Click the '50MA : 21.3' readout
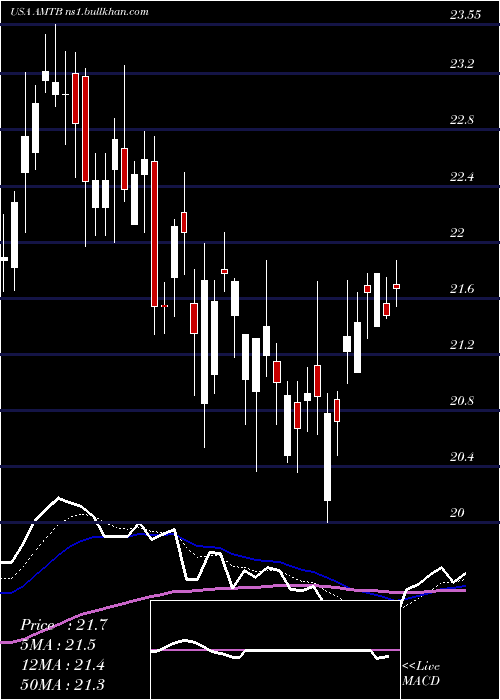This screenshot has height=700, width=500. 62,685
